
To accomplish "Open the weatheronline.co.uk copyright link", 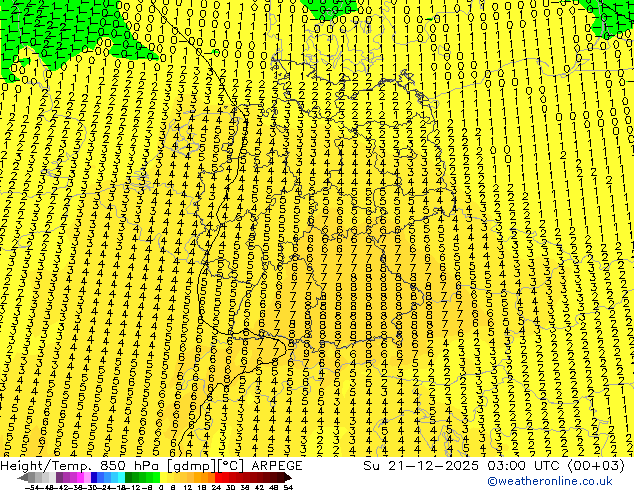I will [549, 481].
